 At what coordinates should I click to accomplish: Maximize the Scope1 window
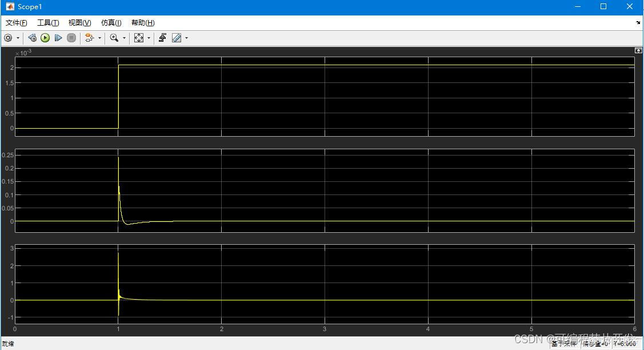603,7
